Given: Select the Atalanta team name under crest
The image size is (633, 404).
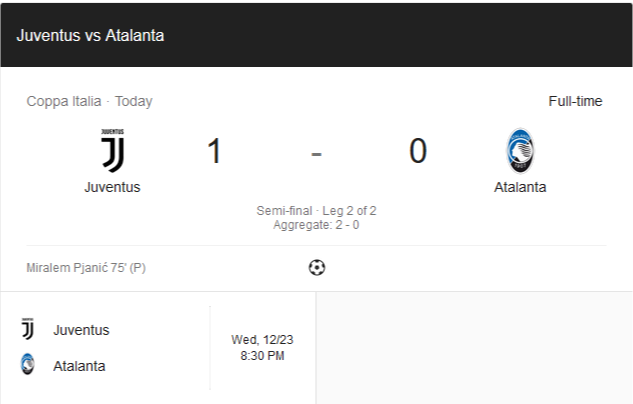Looking at the screenshot, I should tap(520, 187).
